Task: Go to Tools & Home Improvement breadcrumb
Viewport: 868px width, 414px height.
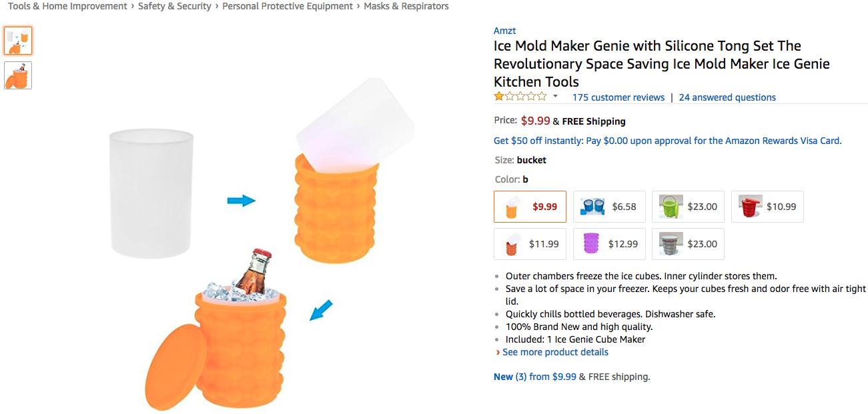Action: pyautogui.click(x=67, y=6)
